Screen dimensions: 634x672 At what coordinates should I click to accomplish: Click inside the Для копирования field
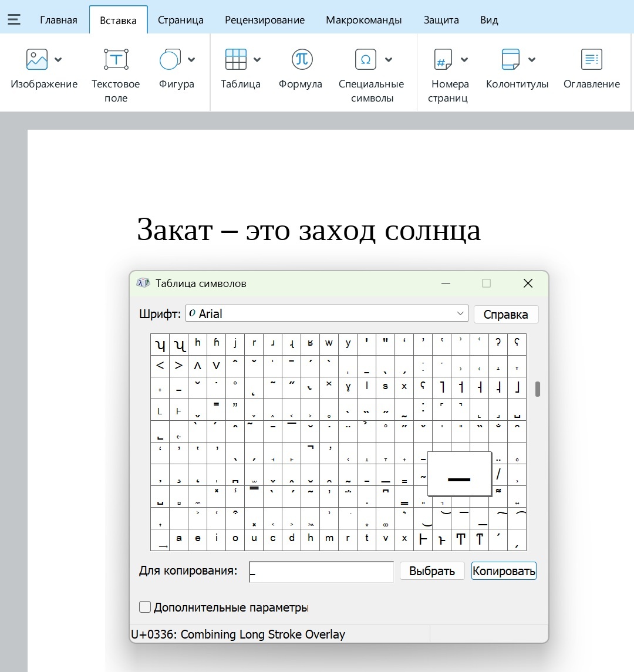pyautogui.click(x=321, y=571)
